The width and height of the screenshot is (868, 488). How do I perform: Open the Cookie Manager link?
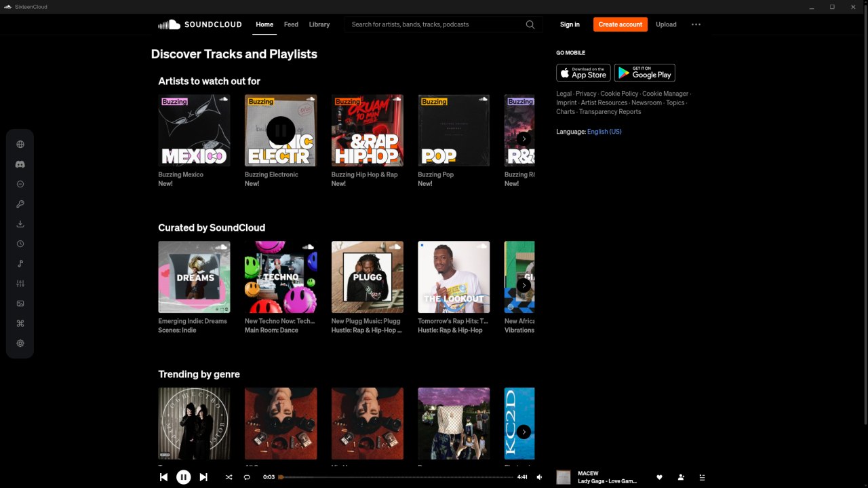click(665, 94)
